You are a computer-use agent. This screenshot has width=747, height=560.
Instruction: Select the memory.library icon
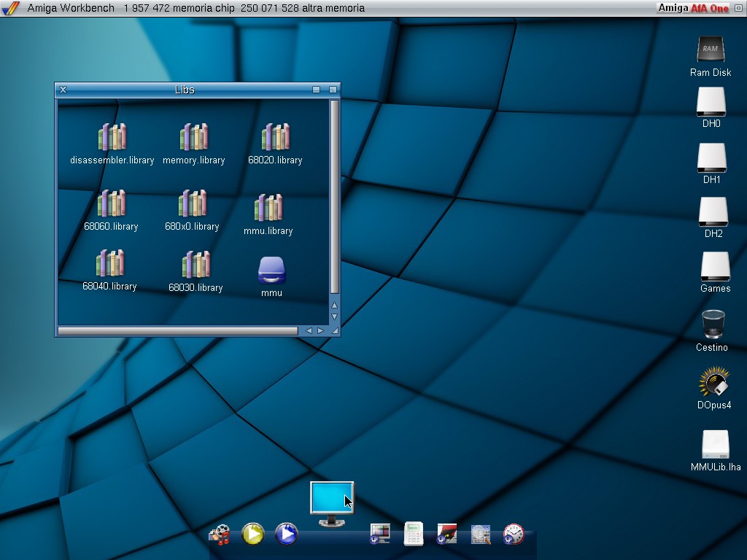[x=193, y=137]
